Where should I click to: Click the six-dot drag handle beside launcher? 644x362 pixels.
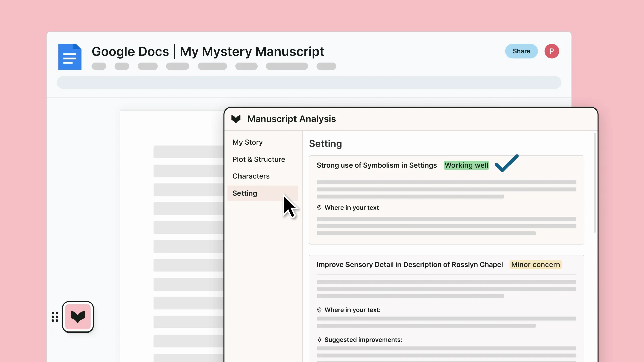pos(55,317)
